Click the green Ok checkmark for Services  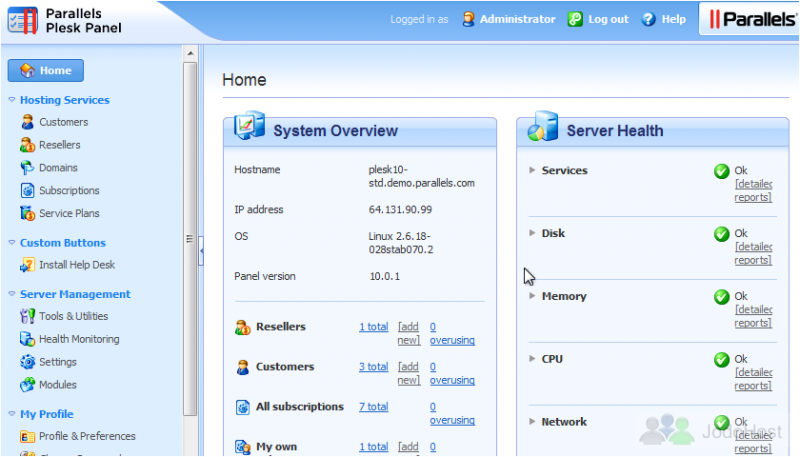721,171
